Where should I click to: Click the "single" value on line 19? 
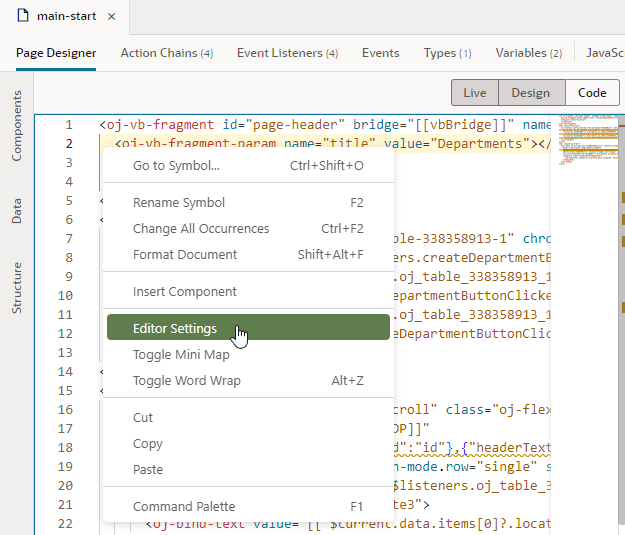pos(507,466)
